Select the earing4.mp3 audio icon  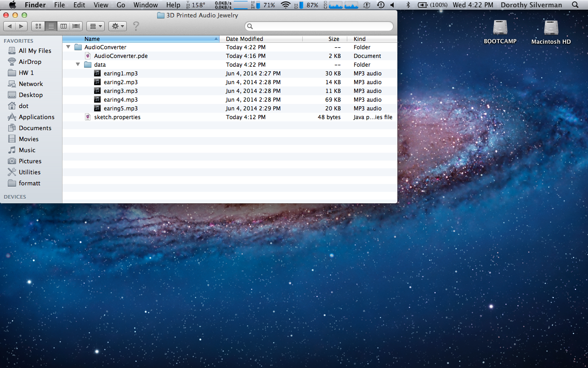pos(97,99)
